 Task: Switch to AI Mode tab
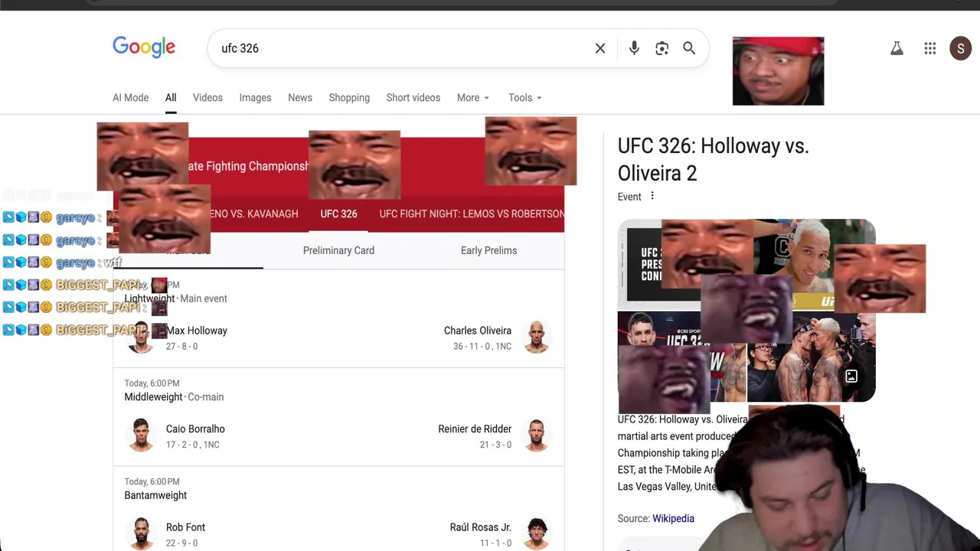[131, 98]
